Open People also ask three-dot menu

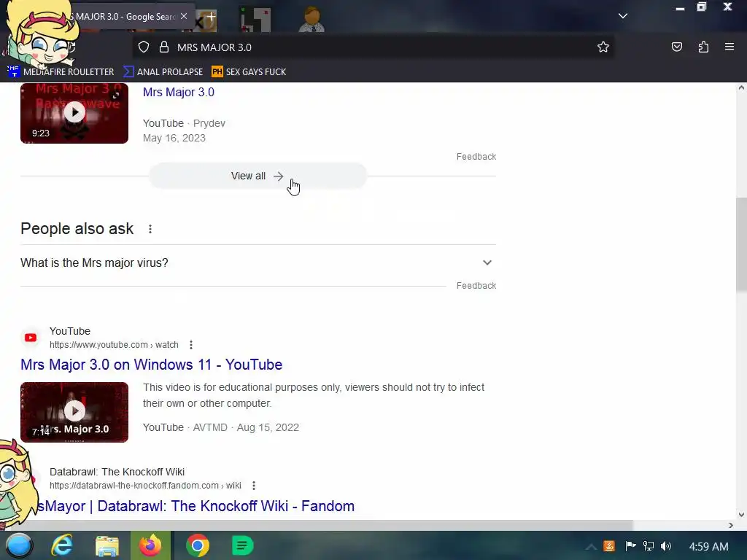point(150,229)
